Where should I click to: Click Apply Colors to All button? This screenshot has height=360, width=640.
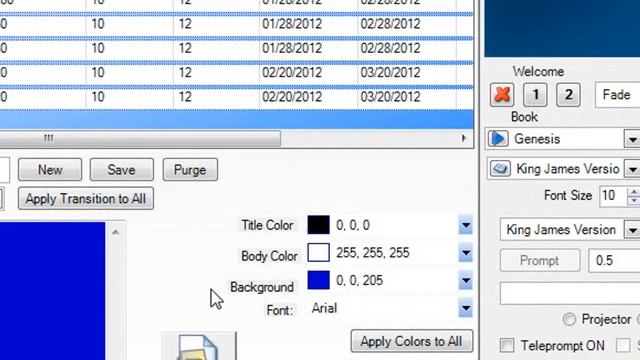[411, 341]
